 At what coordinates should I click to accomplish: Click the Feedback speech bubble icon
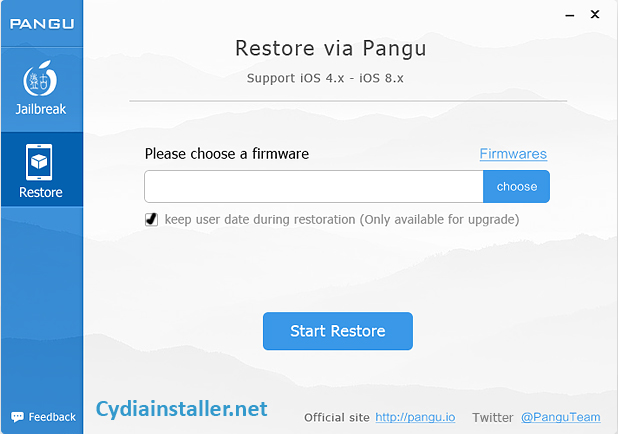(x=17, y=417)
